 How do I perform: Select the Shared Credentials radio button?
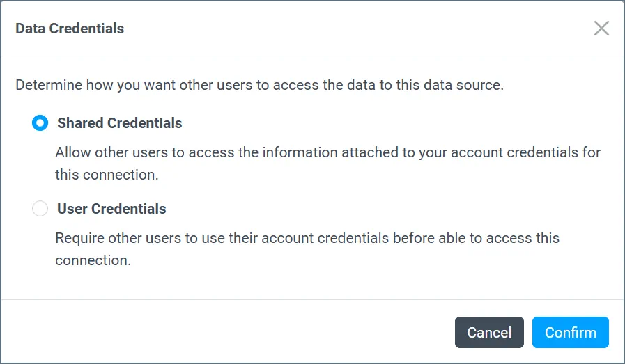click(x=40, y=123)
